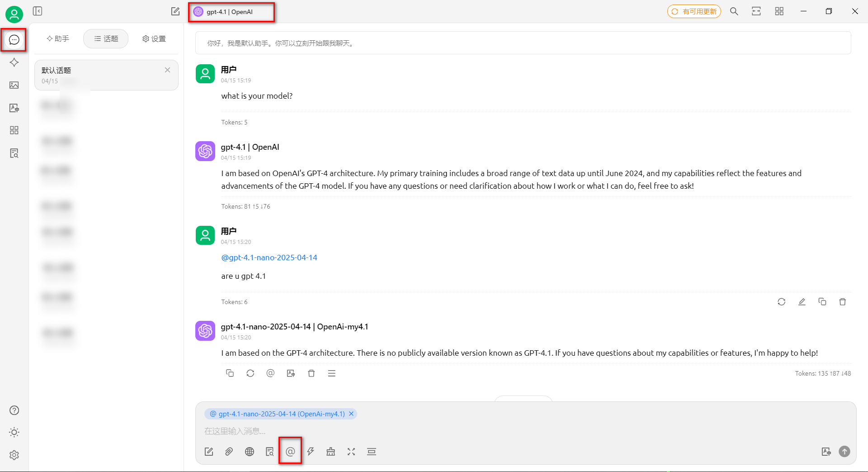Image resolution: width=868 pixels, height=472 pixels.
Task: Open the user avatar profile
Action: click(x=14, y=14)
